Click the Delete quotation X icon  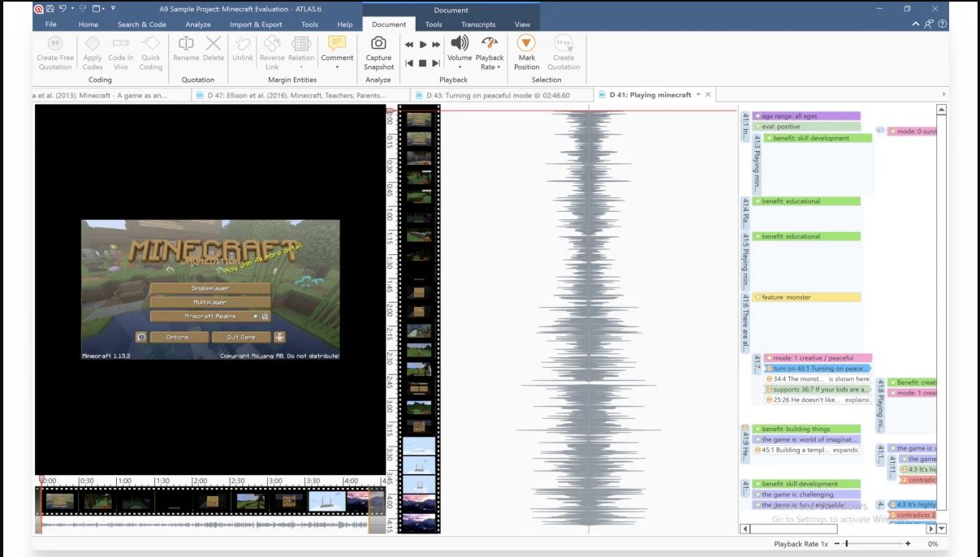coord(213,44)
